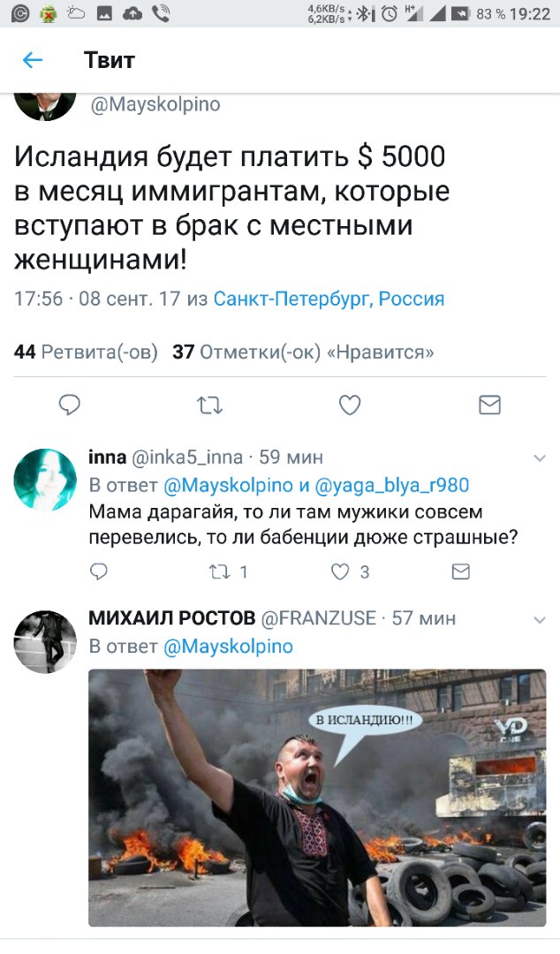Retweet the main tweet by Mayskolpino
Screen dimensions: 560x954
point(210,405)
